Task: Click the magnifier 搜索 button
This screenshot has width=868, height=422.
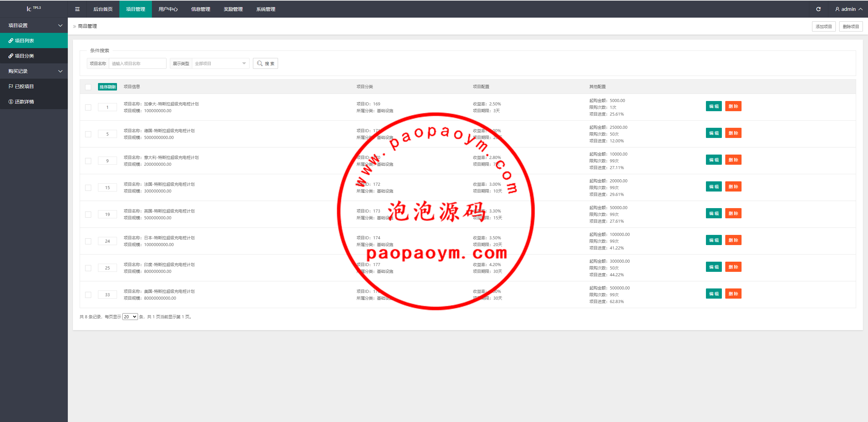Action: (265, 63)
